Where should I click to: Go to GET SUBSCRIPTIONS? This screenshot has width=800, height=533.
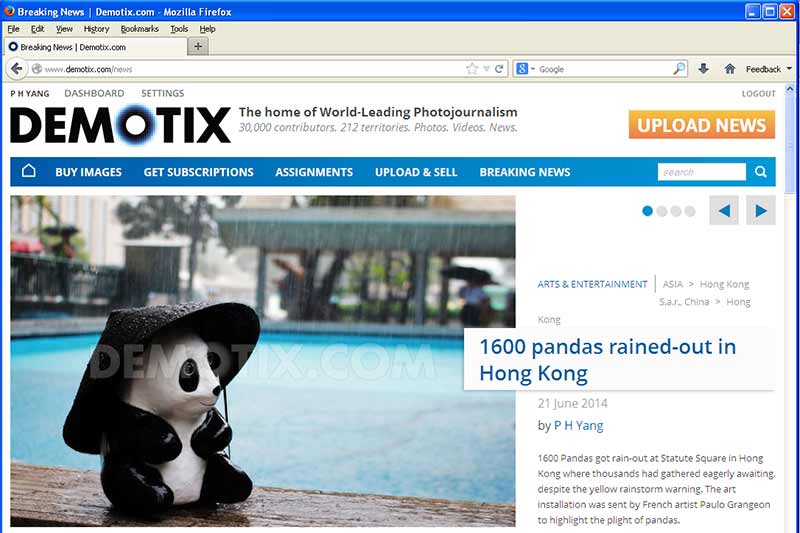click(x=198, y=172)
